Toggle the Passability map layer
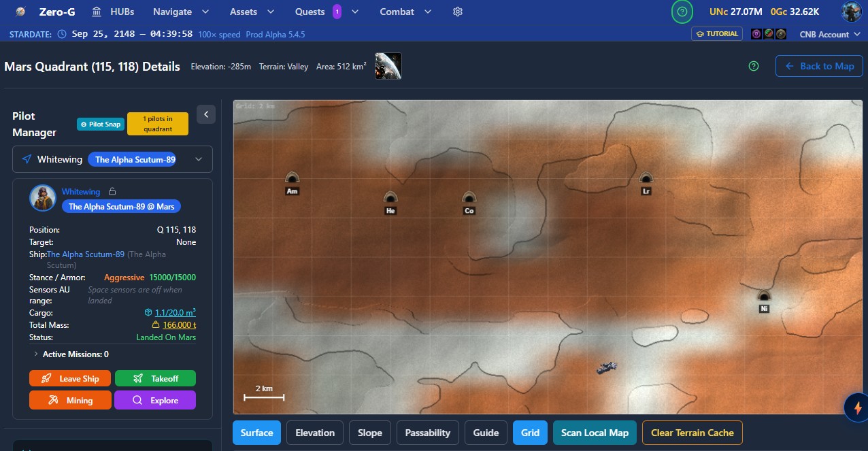 pos(428,433)
